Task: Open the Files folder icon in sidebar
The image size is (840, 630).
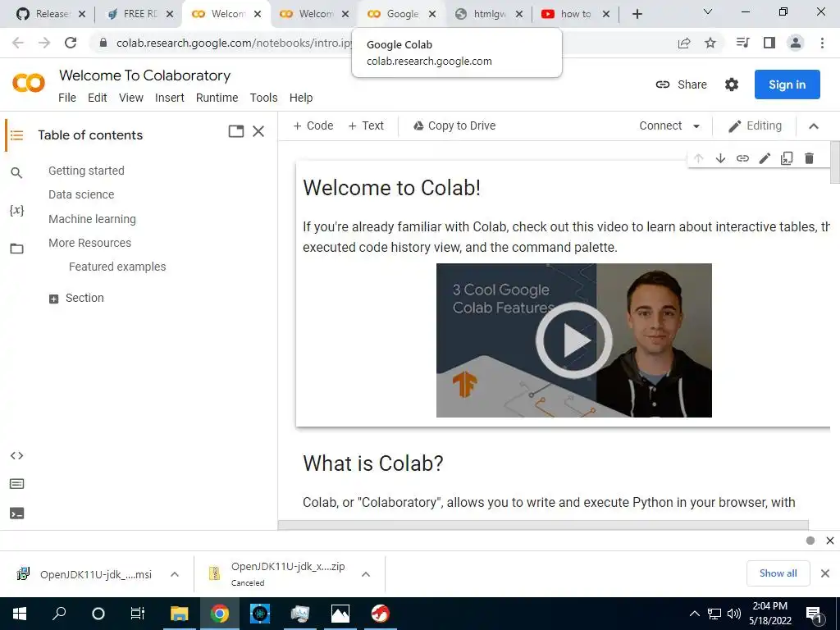Action: point(16,249)
